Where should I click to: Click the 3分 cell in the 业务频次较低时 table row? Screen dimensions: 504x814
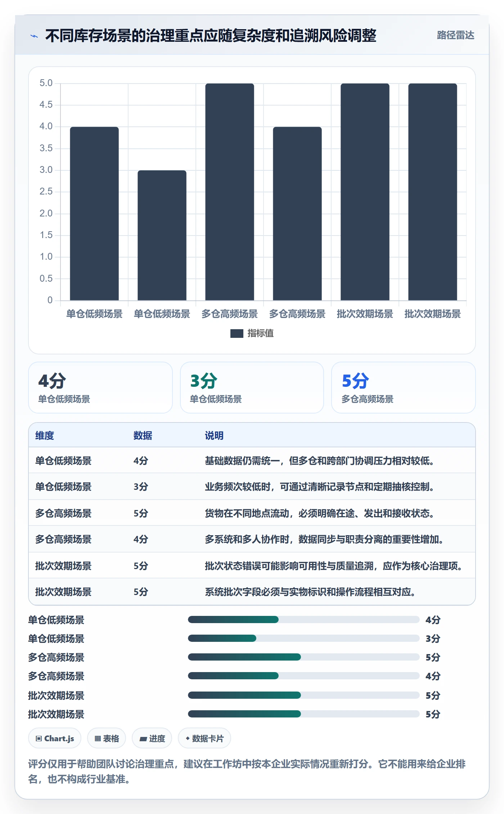click(141, 487)
